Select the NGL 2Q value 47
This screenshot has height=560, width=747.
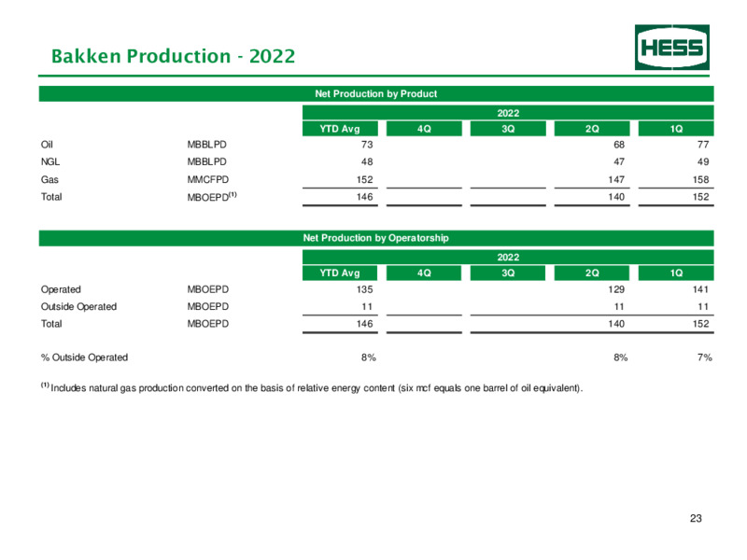coord(619,161)
